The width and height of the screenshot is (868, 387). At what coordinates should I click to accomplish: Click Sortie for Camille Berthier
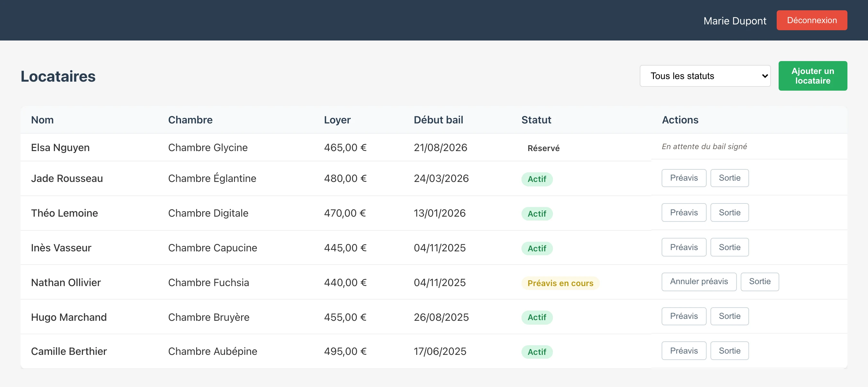click(x=729, y=351)
